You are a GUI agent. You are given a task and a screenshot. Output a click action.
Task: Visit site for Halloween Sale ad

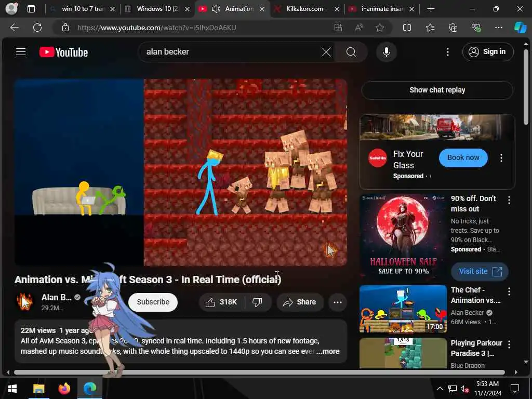pyautogui.click(x=480, y=271)
